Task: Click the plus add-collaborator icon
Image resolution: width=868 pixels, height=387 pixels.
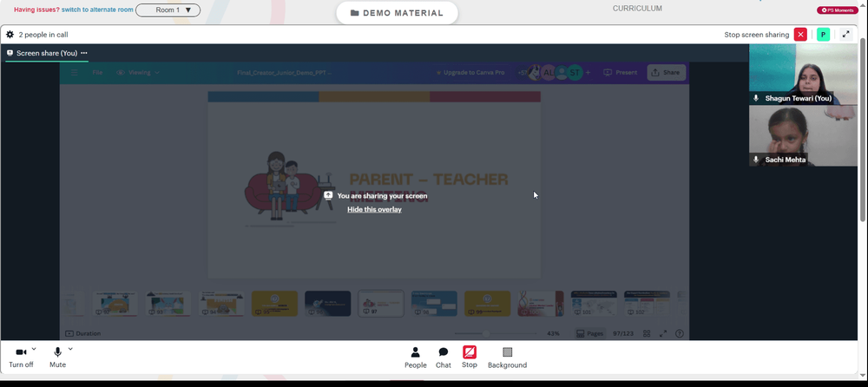Action: click(588, 73)
